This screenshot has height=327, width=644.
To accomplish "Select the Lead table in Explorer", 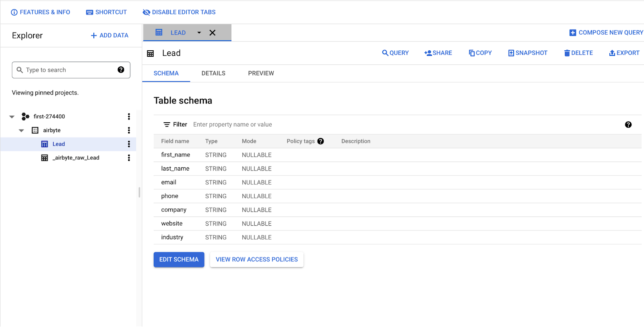I will [x=59, y=144].
